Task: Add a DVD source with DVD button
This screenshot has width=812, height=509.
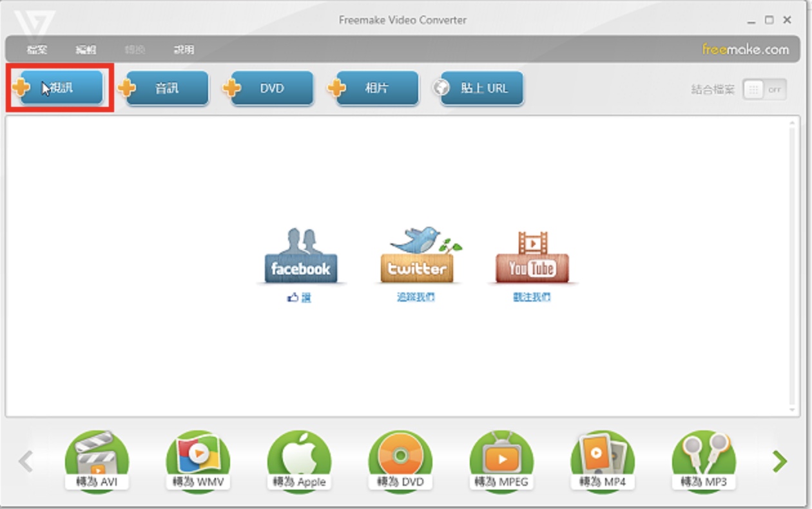Action: pyautogui.click(x=271, y=88)
